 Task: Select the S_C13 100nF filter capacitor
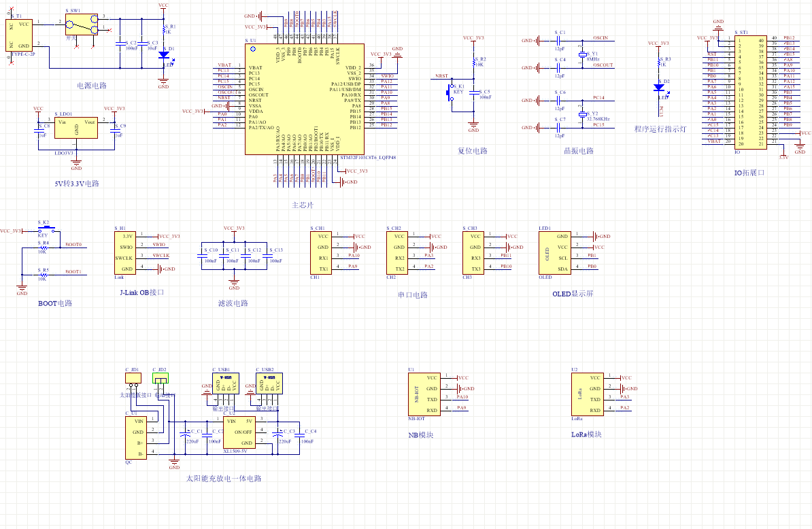coord(267,255)
